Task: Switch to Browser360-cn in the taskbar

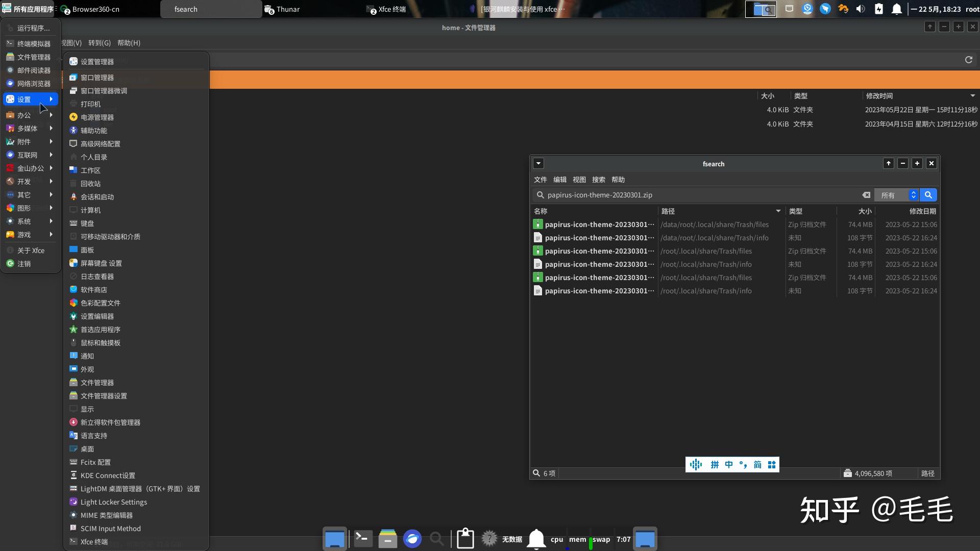Action: [109, 9]
